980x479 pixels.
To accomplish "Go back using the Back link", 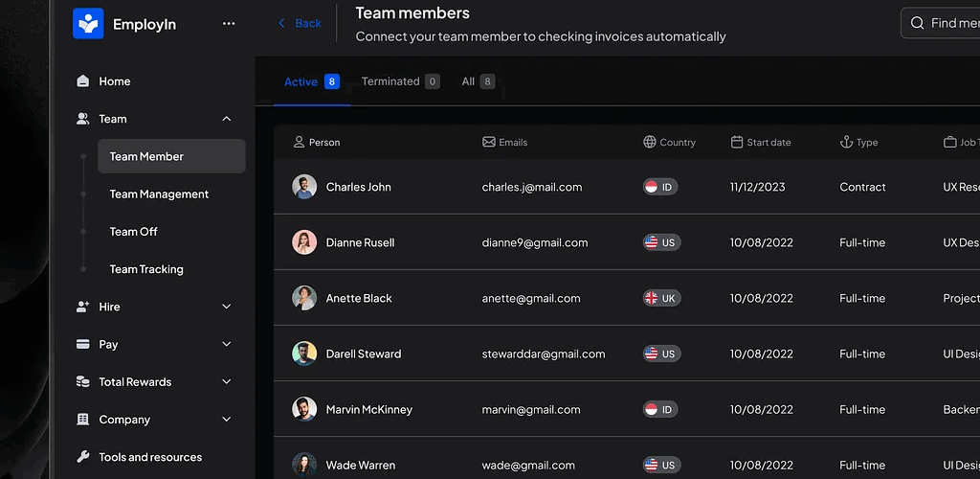I will 300,23.
